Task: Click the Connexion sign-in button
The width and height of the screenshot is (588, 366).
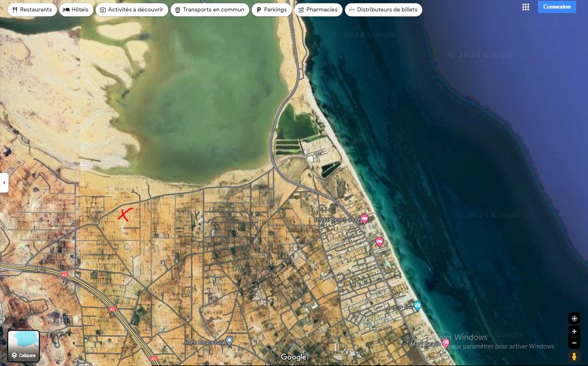Action: coord(556,7)
